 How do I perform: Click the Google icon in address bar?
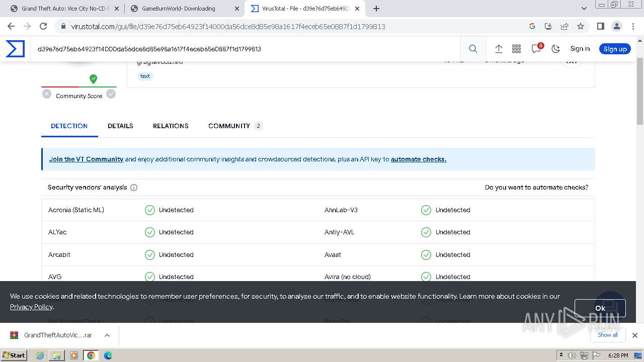(x=532, y=26)
